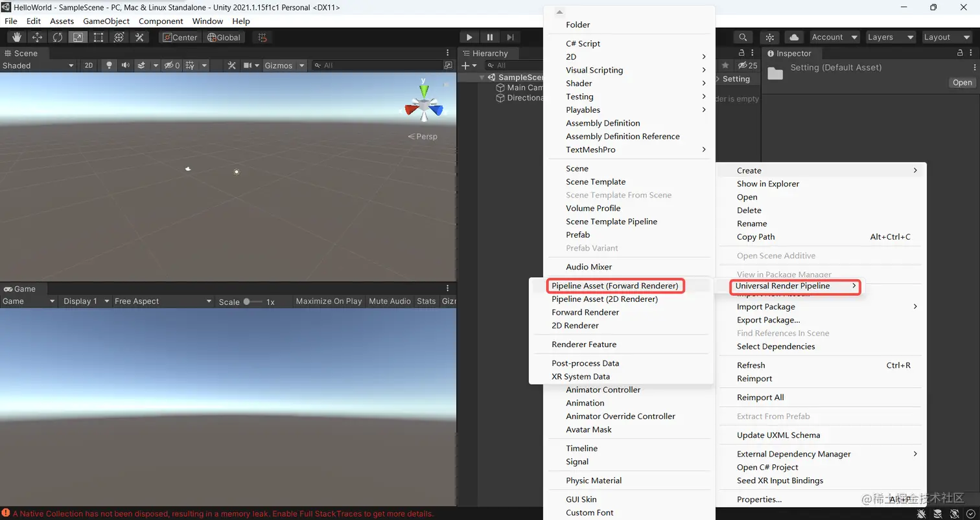Viewport: 980px width, 520px height.
Task: Open the File menu
Action: coord(11,21)
